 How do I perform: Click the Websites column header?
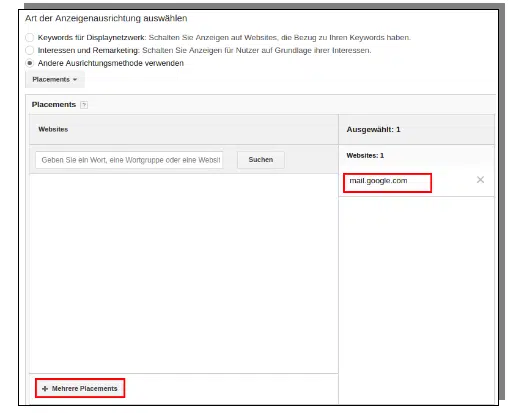pyautogui.click(x=53, y=129)
